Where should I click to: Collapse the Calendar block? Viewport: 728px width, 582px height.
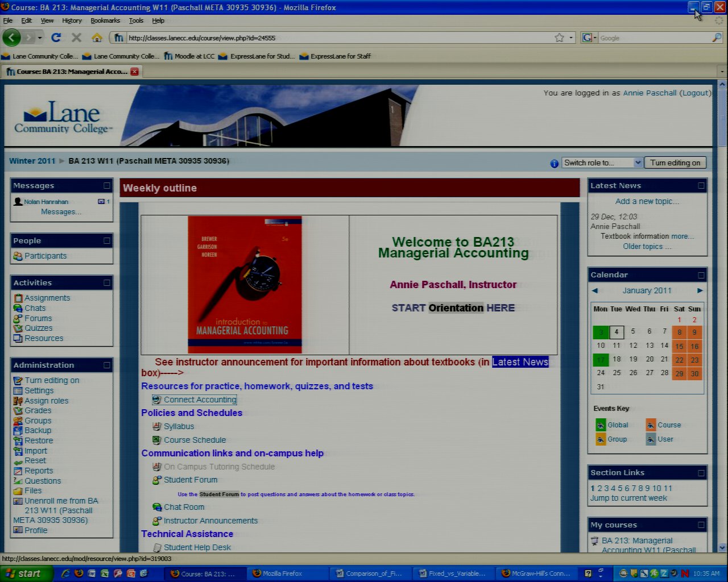[701, 275]
